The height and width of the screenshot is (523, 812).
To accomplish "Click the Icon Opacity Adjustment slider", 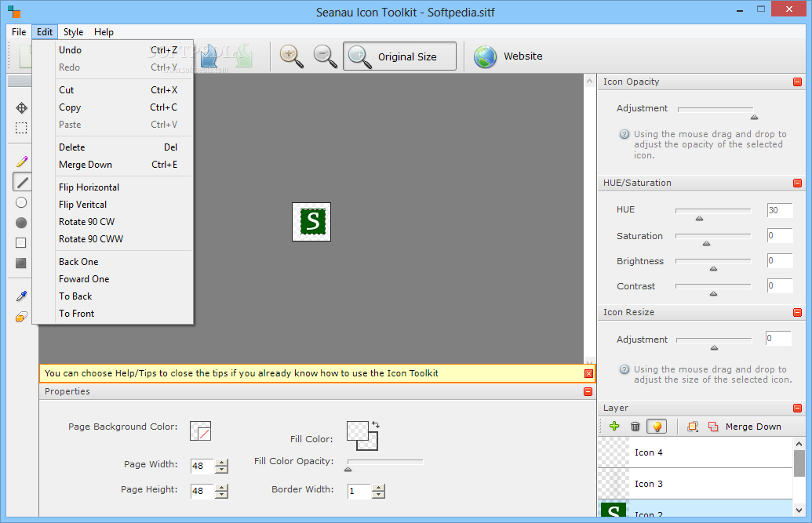I will 716,111.
